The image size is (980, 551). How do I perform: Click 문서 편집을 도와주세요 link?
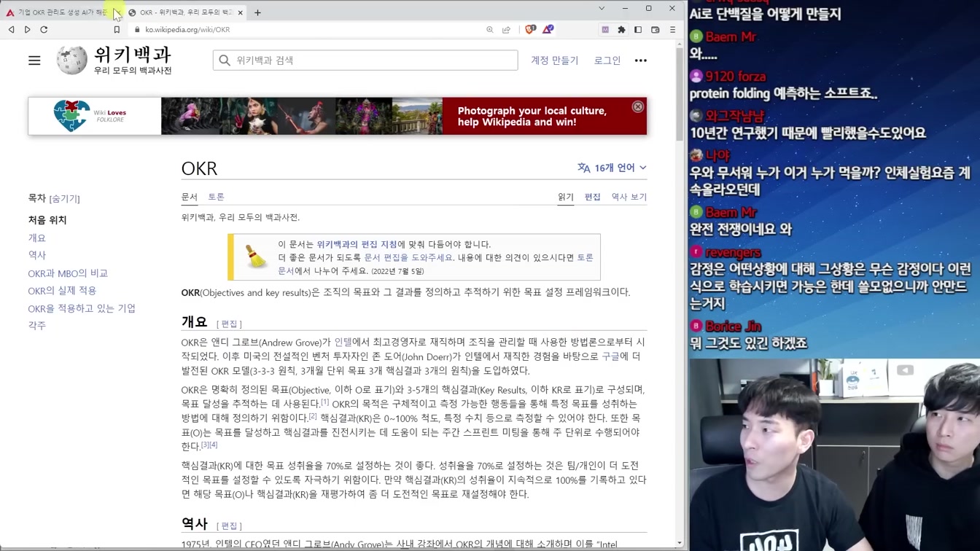(x=408, y=257)
